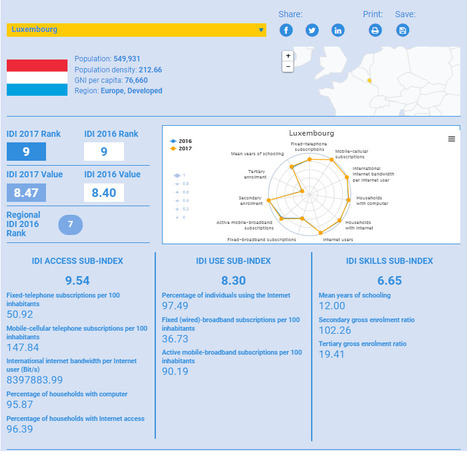Click the Population density 212.66 text
Viewport: 467px width, 451px height.
point(118,70)
